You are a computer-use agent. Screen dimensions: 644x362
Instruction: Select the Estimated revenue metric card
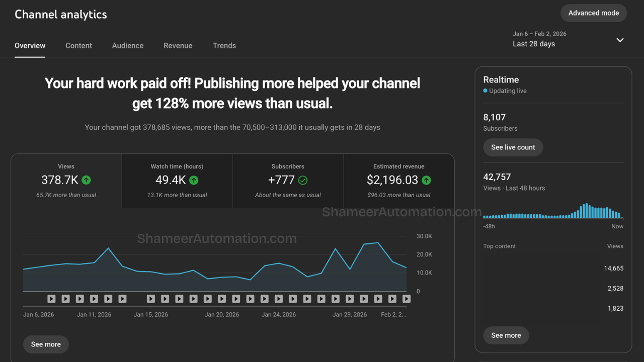coord(398,180)
